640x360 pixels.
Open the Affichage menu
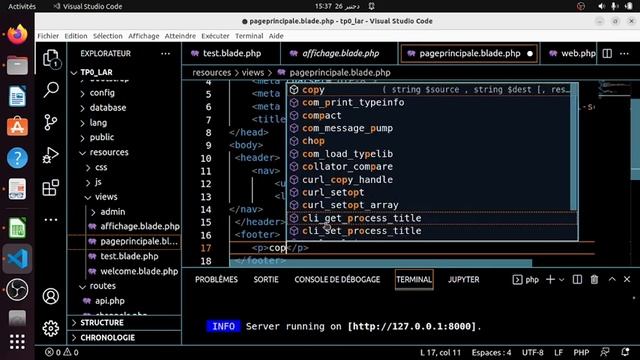pyautogui.click(x=144, y=36)
